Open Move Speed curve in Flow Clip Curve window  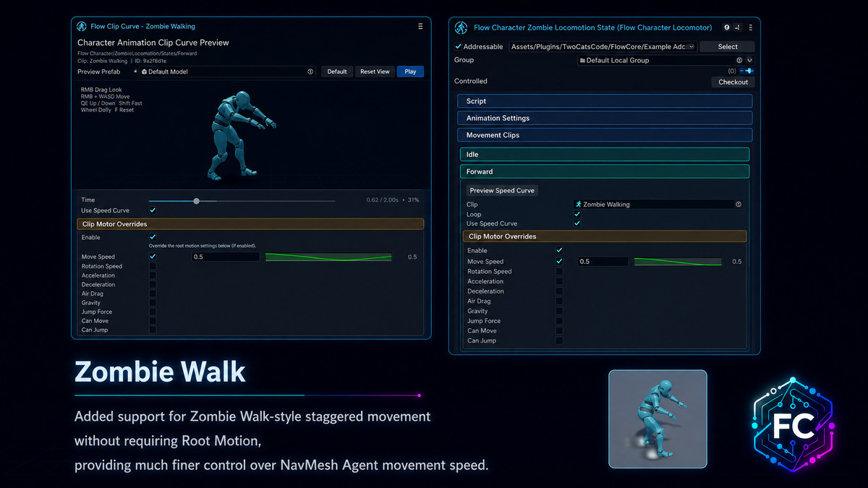coord(328,257)
